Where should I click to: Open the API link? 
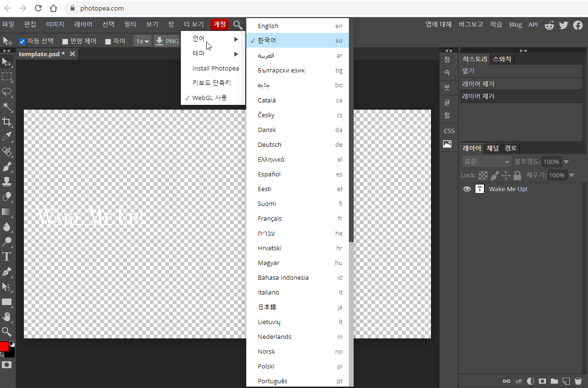click(x=533, y=24)
